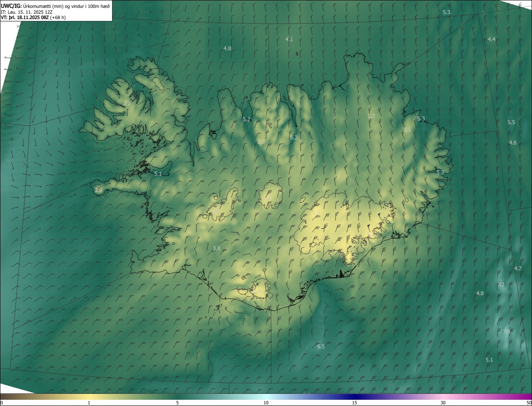This screenshot has width=532, height=406.
Task: Select the 4.4 value on the map
Action: tap(492, 39)
